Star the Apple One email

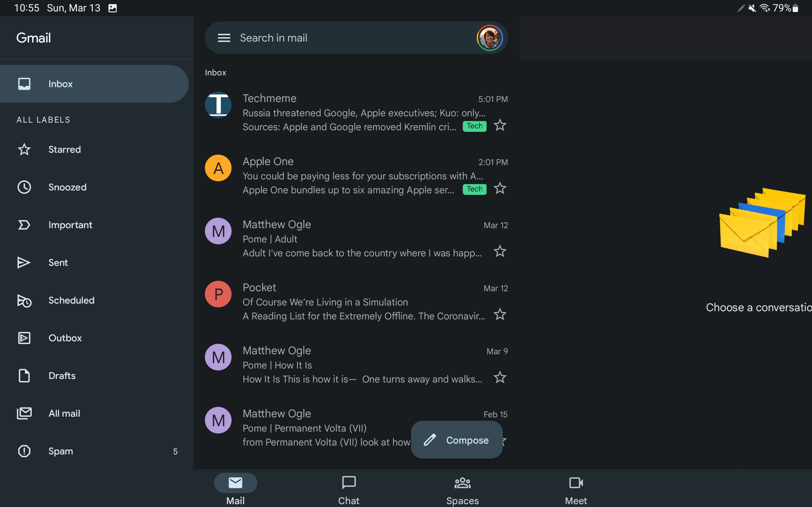click(500, 189)
